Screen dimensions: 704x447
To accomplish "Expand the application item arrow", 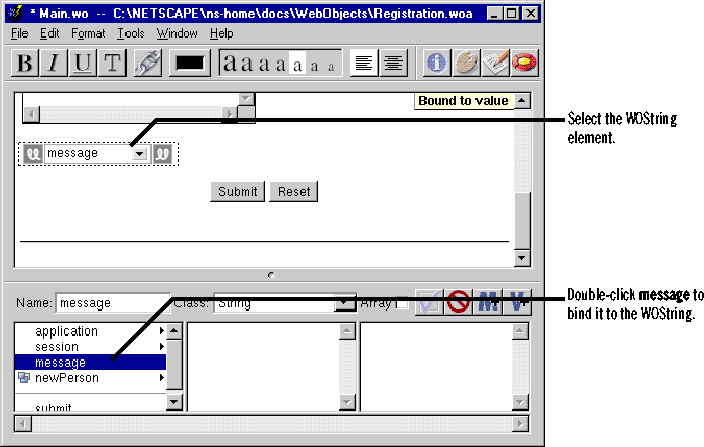I will point(161,331).
